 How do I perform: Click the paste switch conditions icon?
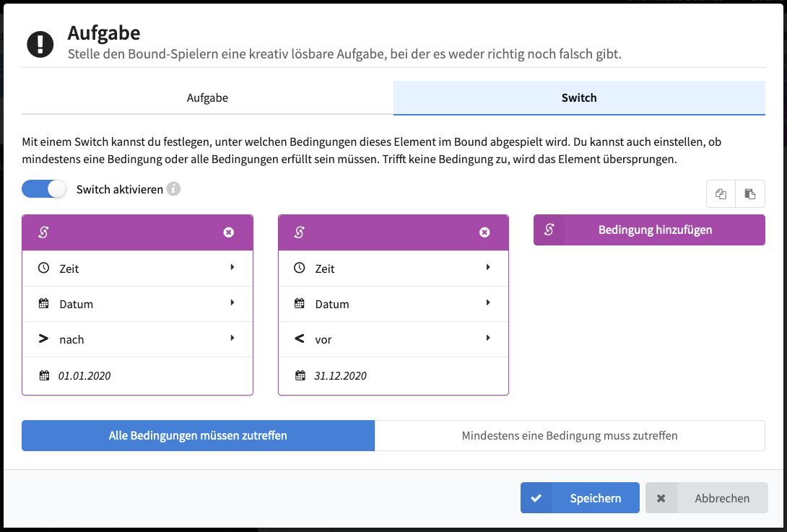(x=750, y=193)
